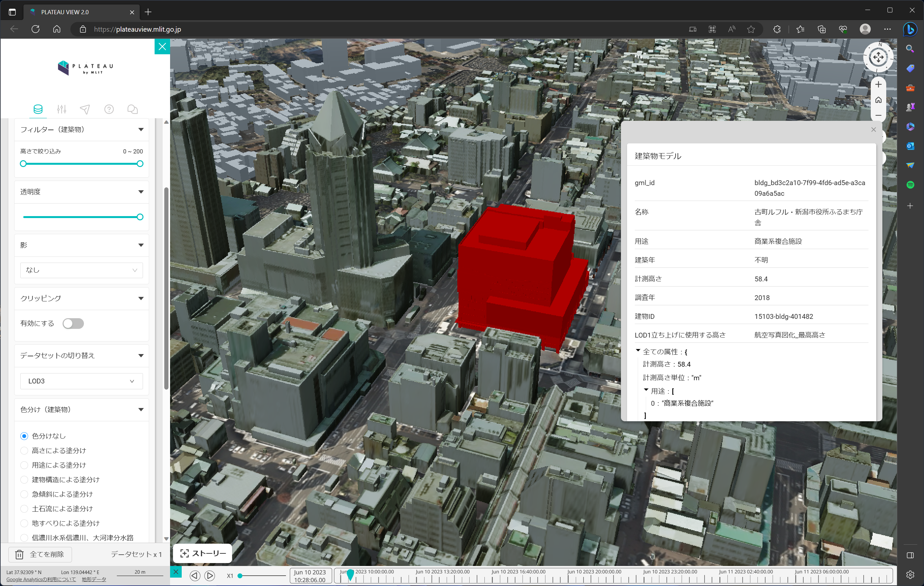Collapse the 全ての属性 attribute tree
Screen dimensions: 924x586
[x=638, y=351]
